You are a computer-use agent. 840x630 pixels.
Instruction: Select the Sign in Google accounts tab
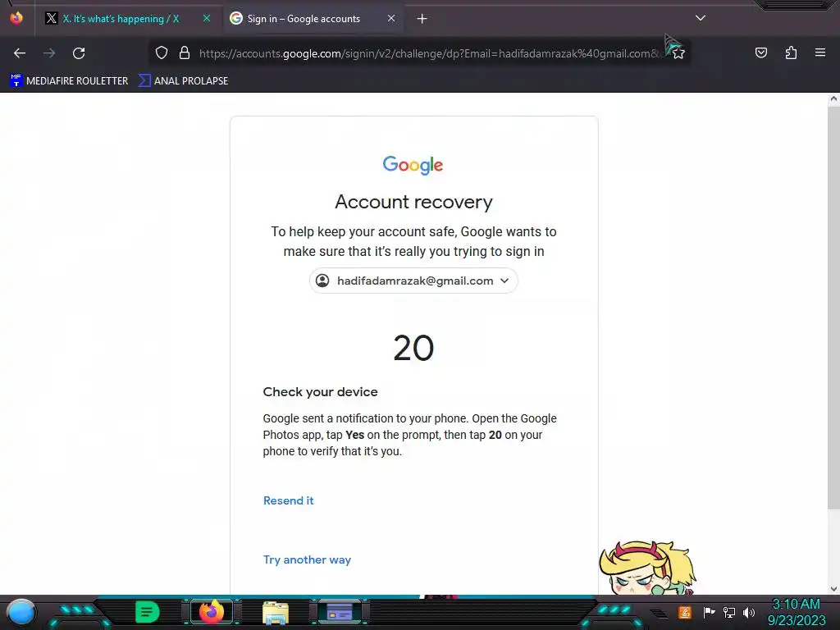coord(304,19)
